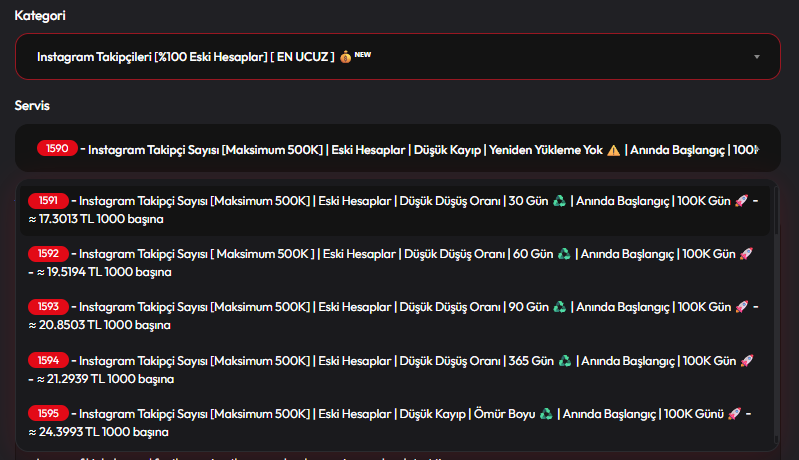Image resolution: width=799 pixels, height=460 pixels.
Task: Open the Kategori dropdown arrow
Action: pos(757,57)
